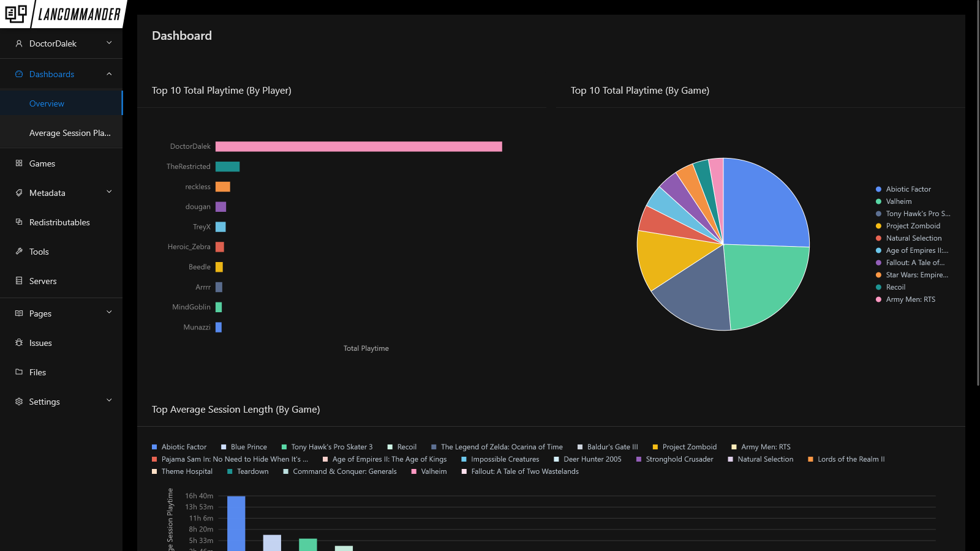Open the Files folder icon

18,372
